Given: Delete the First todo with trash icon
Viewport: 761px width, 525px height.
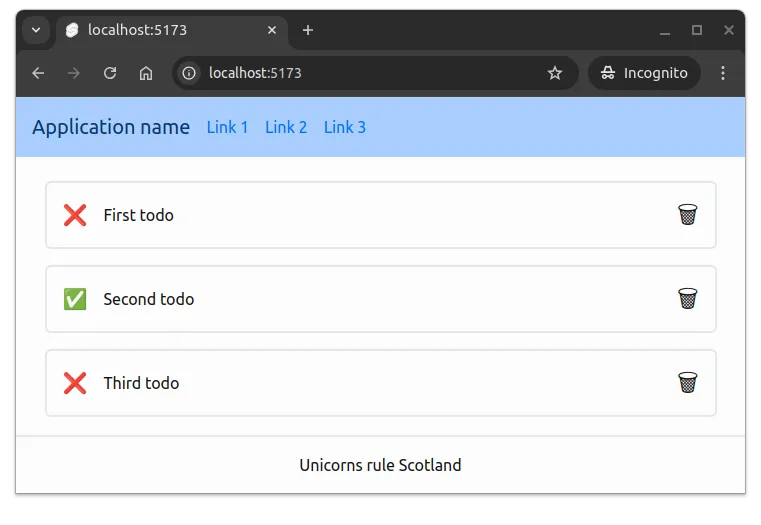Looking at the screenshot, I should pos(687,215).
